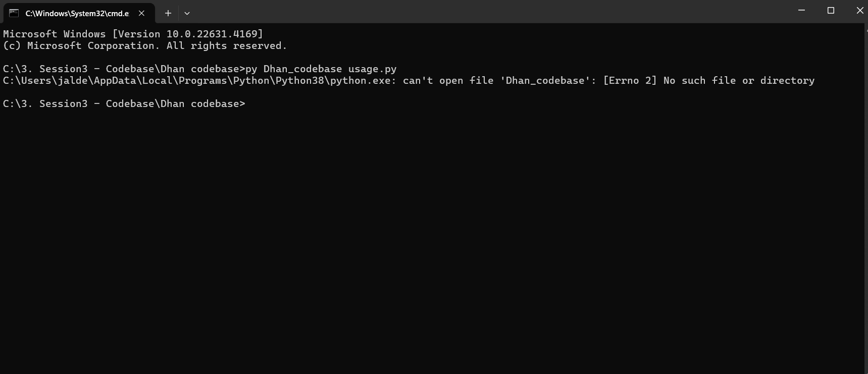Close the cmd.exe tab
Viewport: 868px width, 374px height.
coord(142,13)
